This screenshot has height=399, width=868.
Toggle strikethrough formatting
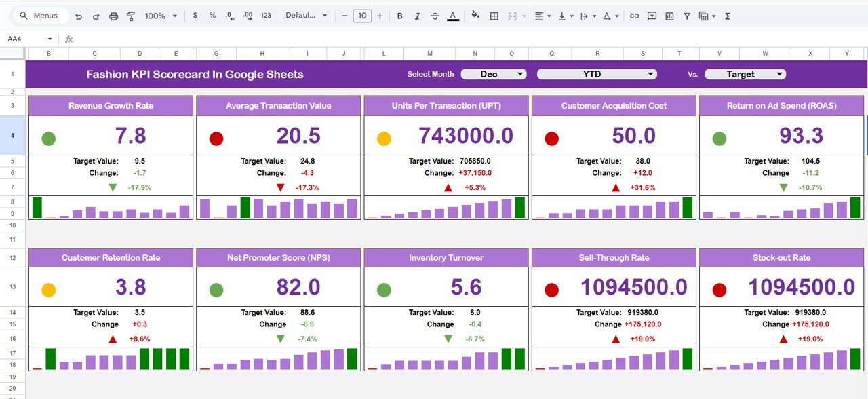[435, 15]
